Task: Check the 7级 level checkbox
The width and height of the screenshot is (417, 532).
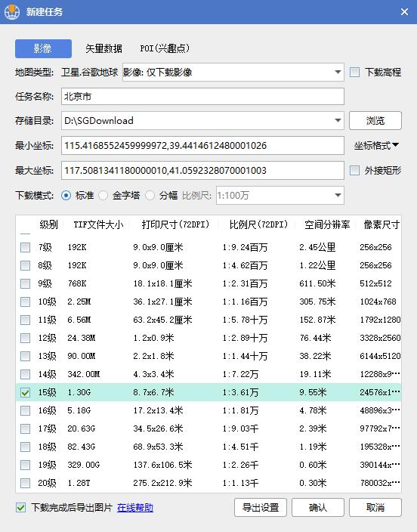Action: point(26,247)
